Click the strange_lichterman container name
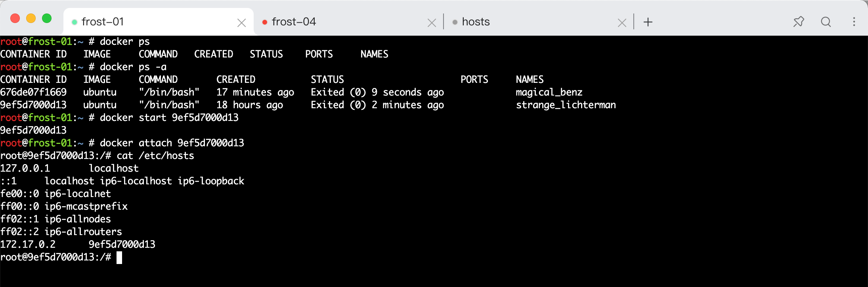 tap(566, 105)
